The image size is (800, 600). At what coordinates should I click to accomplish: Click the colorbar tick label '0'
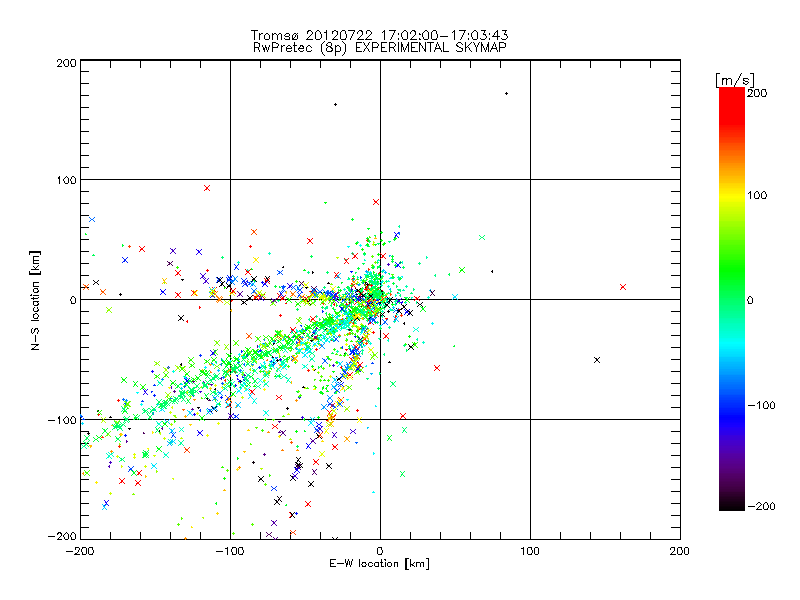[751, 301]
